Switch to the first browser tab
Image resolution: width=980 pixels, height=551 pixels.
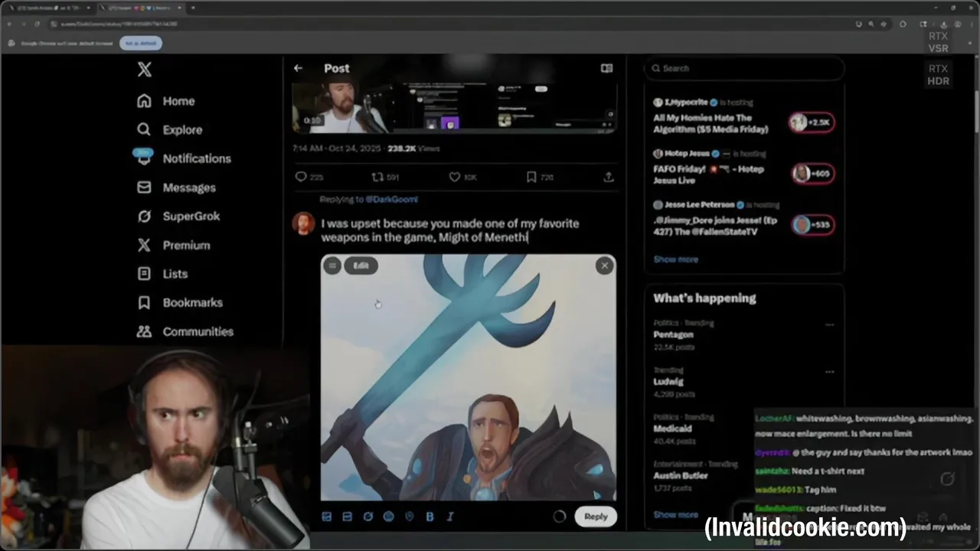pos(51,8)
